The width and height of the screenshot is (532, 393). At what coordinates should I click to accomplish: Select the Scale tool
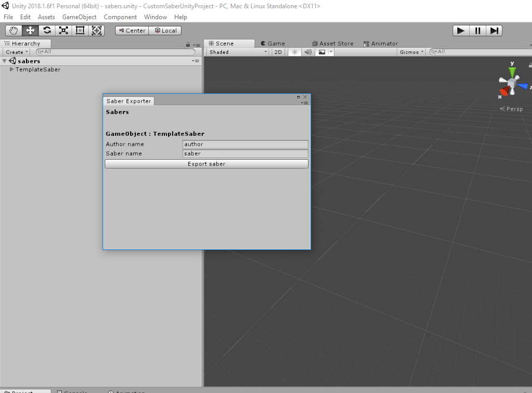click(63, 31)
